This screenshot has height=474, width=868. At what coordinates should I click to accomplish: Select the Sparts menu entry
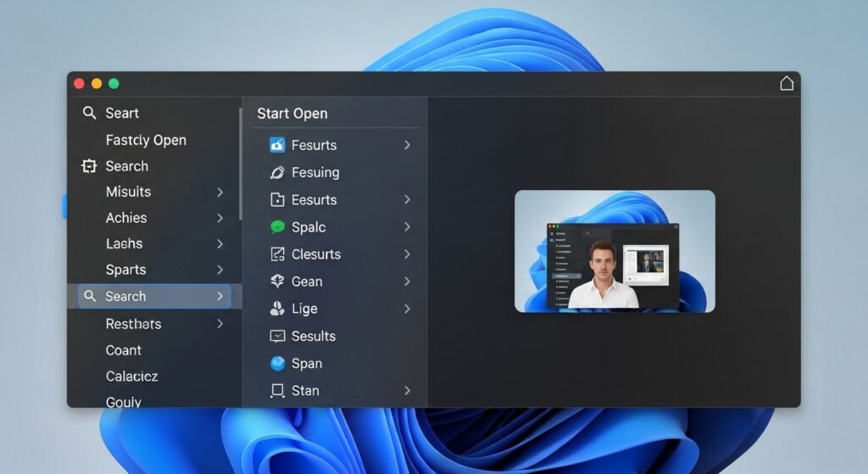point(125,270)
